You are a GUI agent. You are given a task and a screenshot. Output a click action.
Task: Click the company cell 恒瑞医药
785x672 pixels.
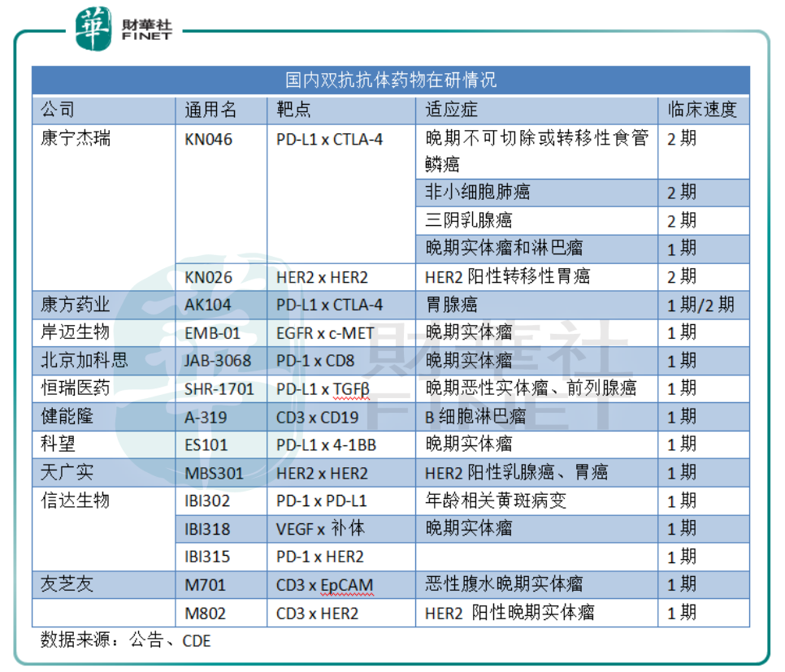click(x=75, y=388)
